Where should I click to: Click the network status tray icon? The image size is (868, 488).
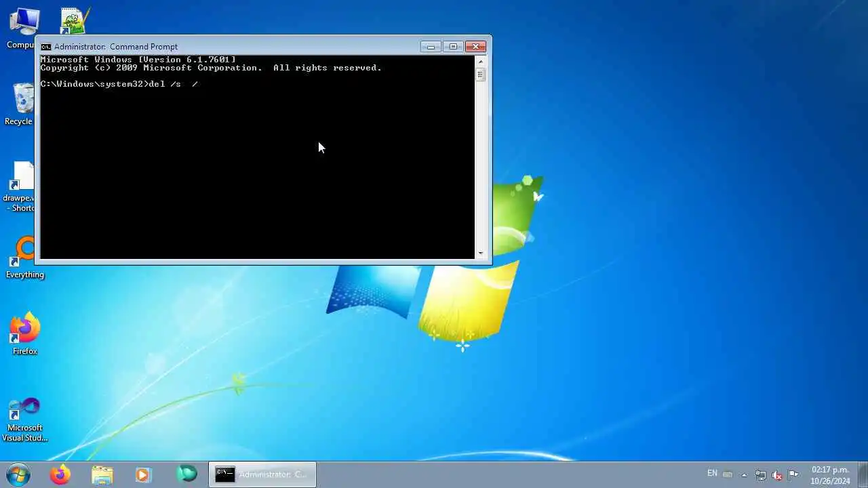[x=761, y=475]
